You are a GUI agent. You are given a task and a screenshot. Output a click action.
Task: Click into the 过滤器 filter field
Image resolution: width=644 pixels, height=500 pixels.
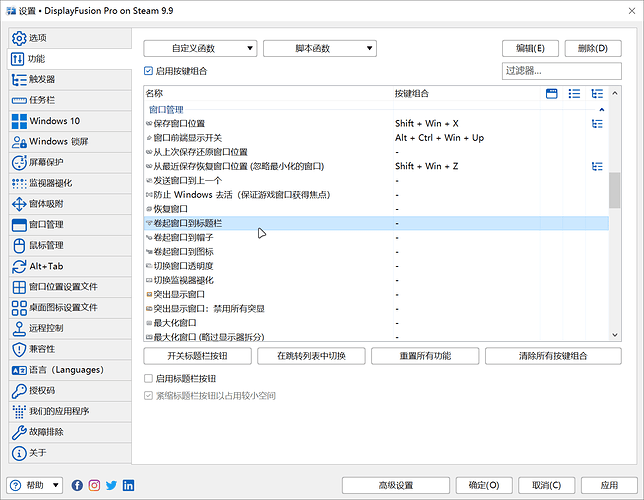tap(561, 71)
